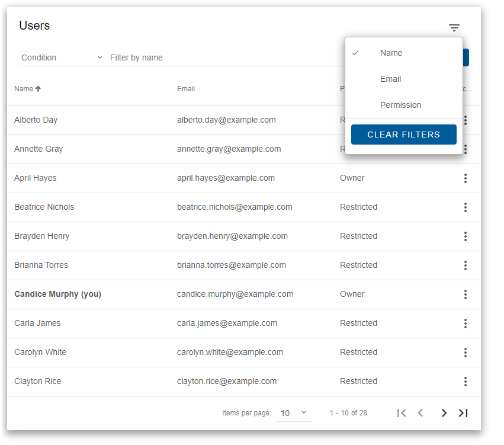
Task: Go to the next page of users
Action: [x=444, y=413]
